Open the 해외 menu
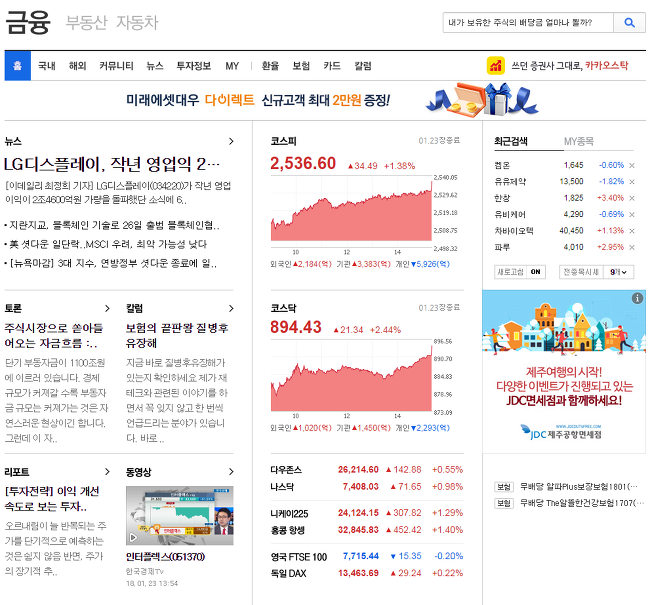Screen dimensions: 650x605 click(x=78, y=66)
